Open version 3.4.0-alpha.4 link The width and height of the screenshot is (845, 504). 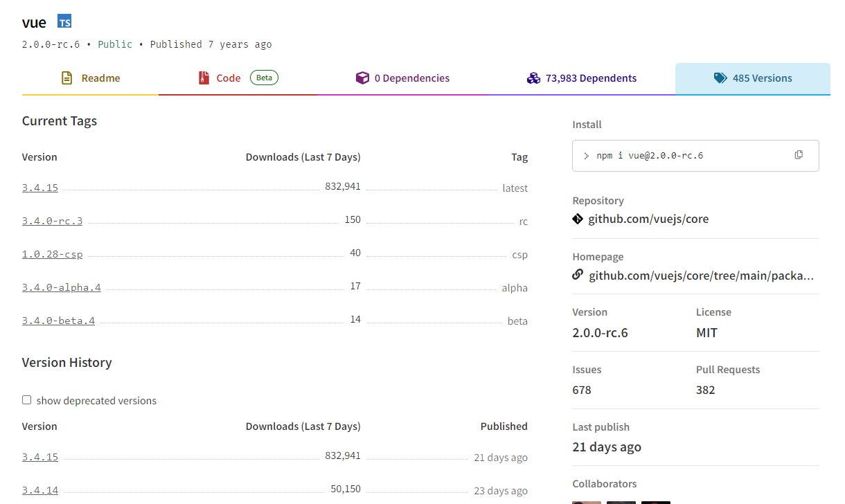(x=62, y=287)
